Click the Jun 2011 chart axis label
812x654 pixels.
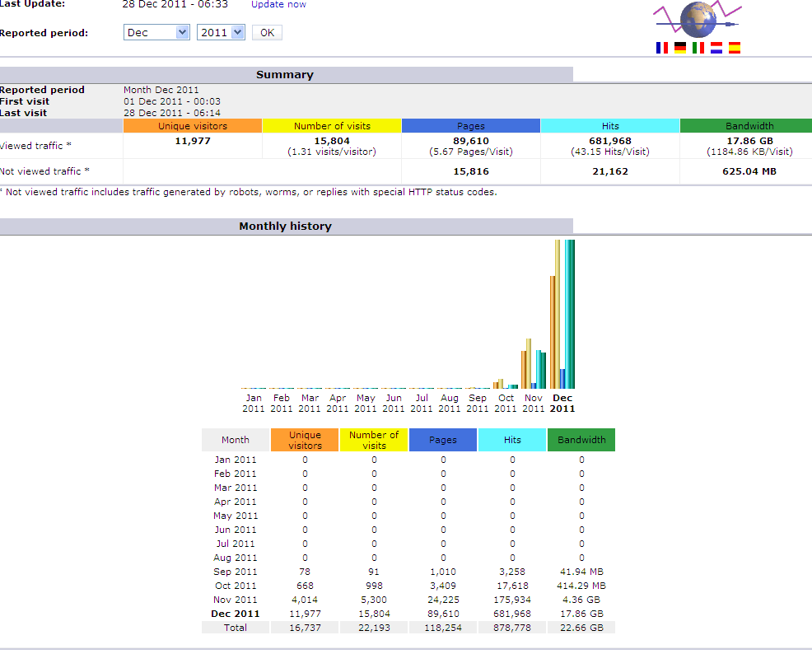[394, 403]
